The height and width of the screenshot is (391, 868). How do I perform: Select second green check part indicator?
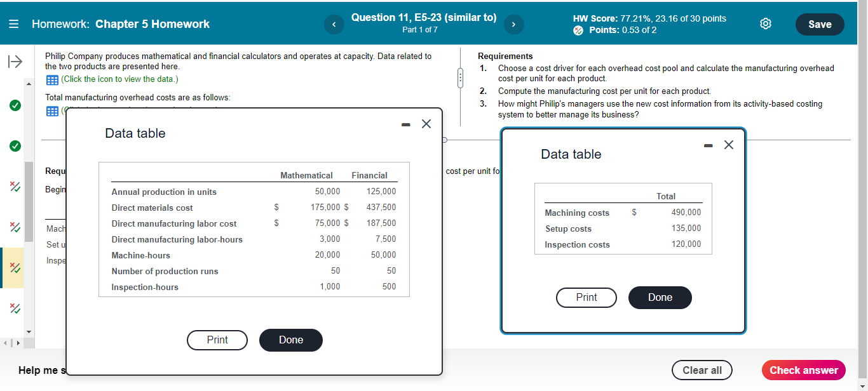[15, 146]
